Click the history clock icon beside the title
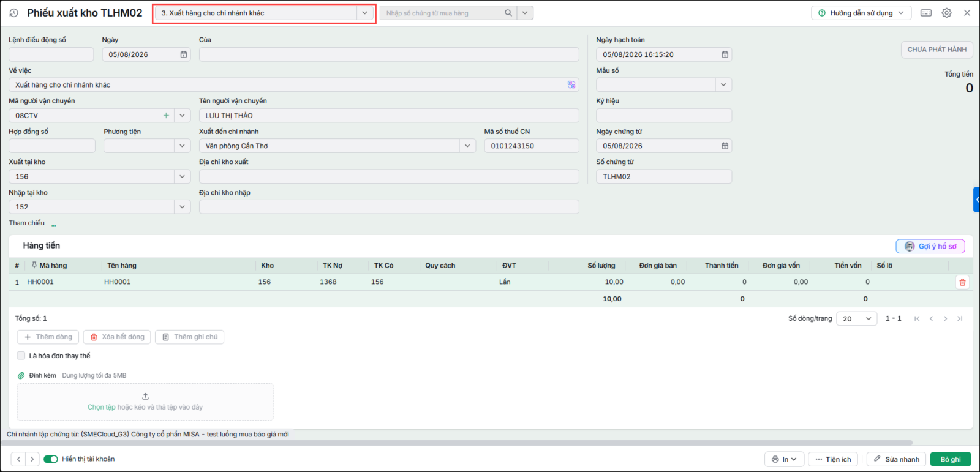 click(13, 13)
